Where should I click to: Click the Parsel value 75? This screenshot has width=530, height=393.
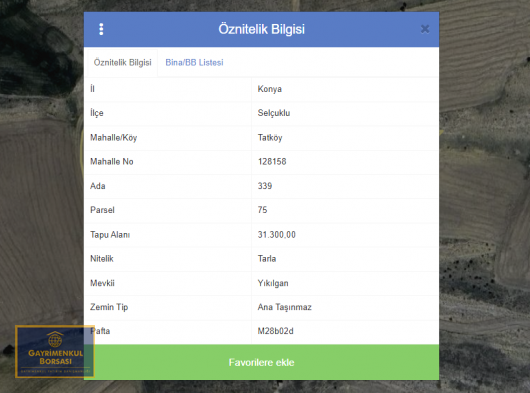click(262, 210)
